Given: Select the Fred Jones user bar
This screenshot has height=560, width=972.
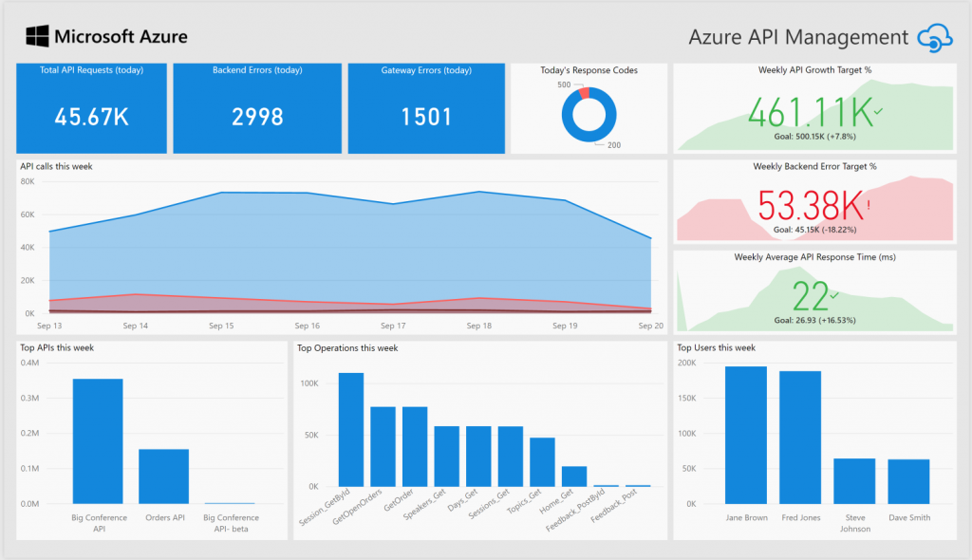Looking at the screenshot, I should click(800, 438).
